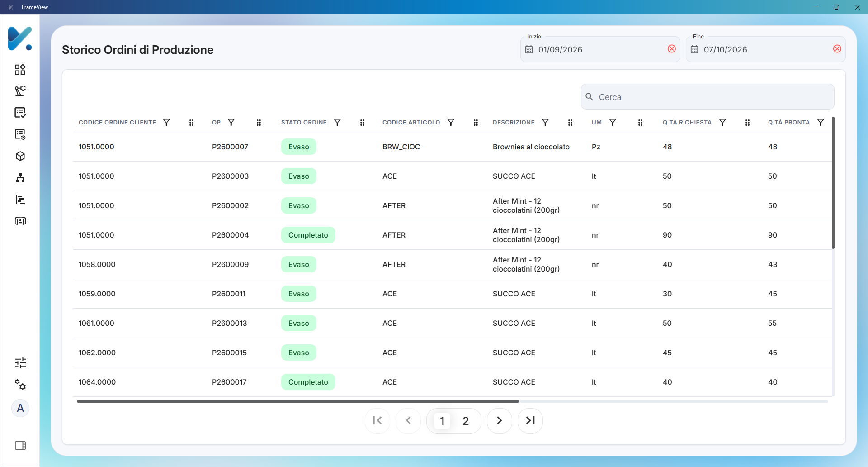
Task: Open the map layout sidebar icon
Action: click(20, 221)
